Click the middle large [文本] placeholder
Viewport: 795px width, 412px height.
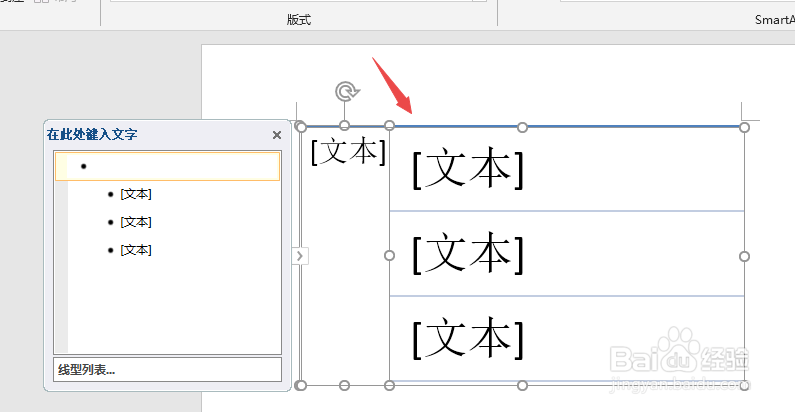(467, 253)
